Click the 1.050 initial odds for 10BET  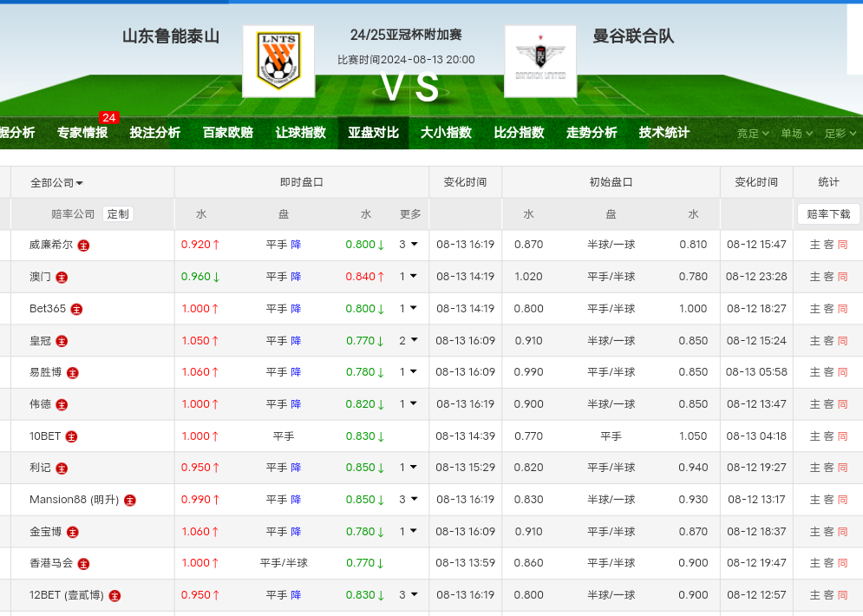tap(693, 436)
